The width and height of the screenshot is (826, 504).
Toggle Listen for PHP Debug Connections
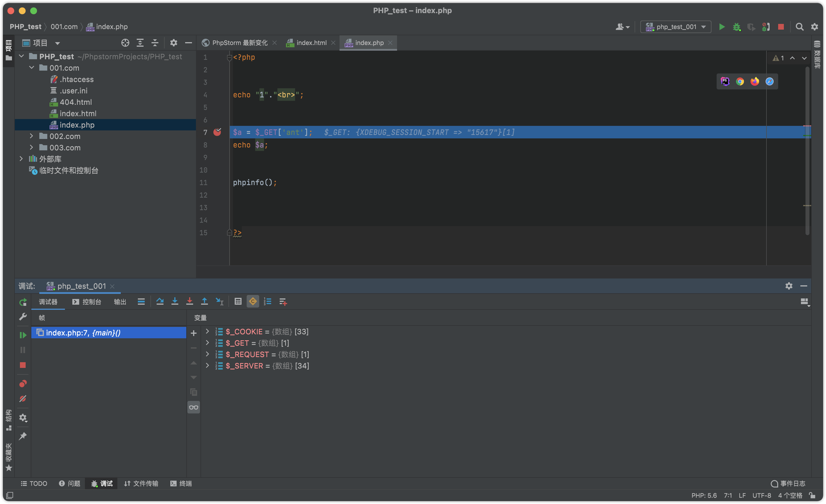766,27
